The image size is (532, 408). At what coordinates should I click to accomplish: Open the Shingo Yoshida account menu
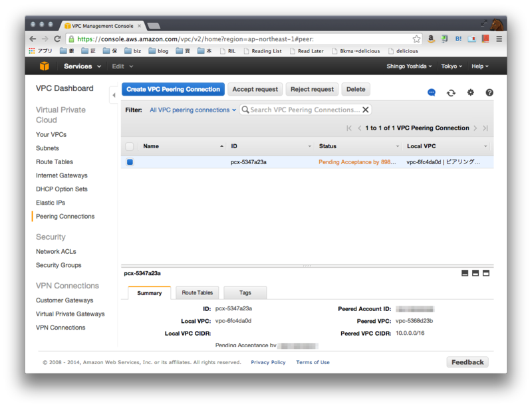pos(409,66)
